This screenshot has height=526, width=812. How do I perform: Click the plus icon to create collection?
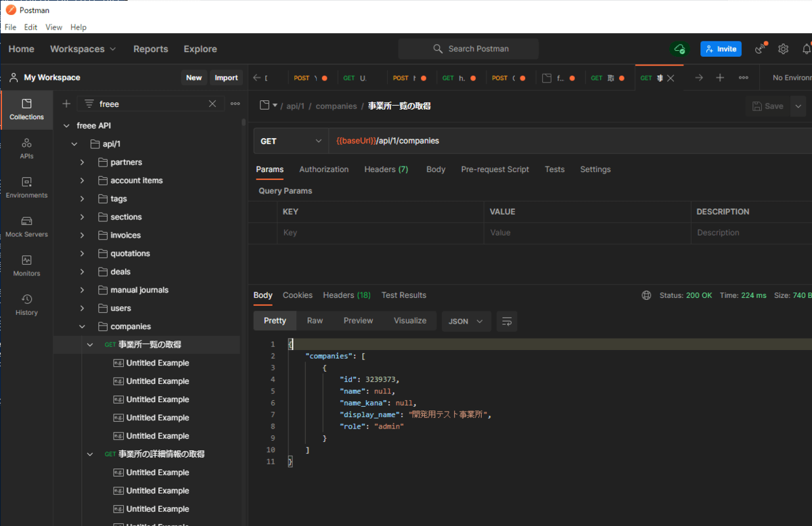[66, 104]
